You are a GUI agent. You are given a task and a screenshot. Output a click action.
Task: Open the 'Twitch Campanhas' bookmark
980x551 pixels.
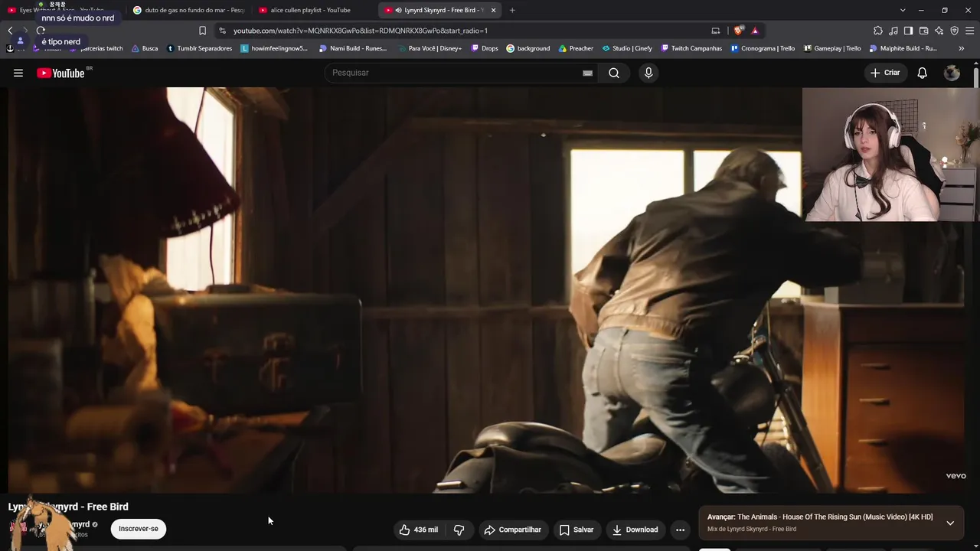pos(691,48)
